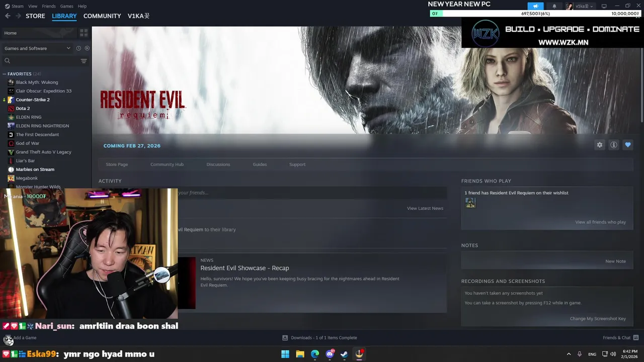
Task: Open the collections grid view icon
Action: click(x=84, y=33)
